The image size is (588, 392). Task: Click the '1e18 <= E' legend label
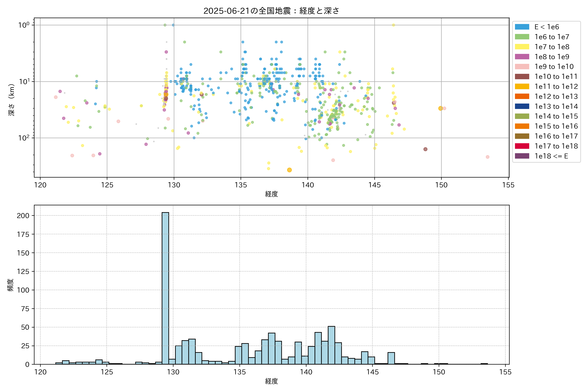(x=551, y=156)
